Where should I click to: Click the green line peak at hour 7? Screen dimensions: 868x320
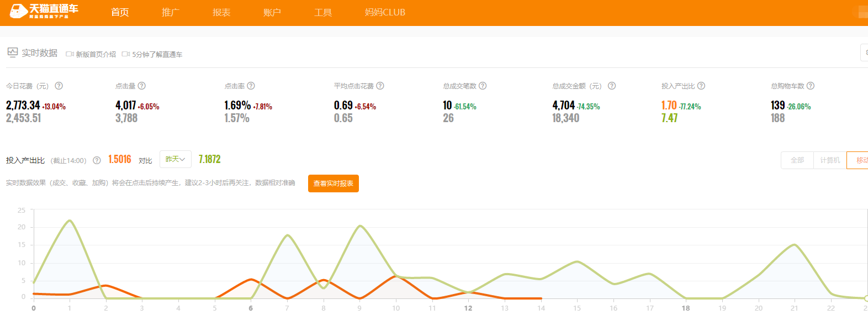287,235
